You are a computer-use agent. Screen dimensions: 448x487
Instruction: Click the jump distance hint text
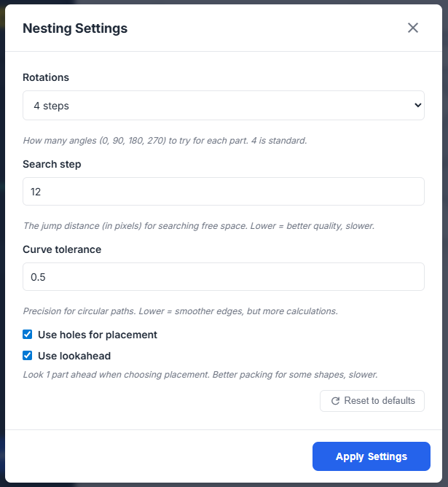click(x=198, y=226)
